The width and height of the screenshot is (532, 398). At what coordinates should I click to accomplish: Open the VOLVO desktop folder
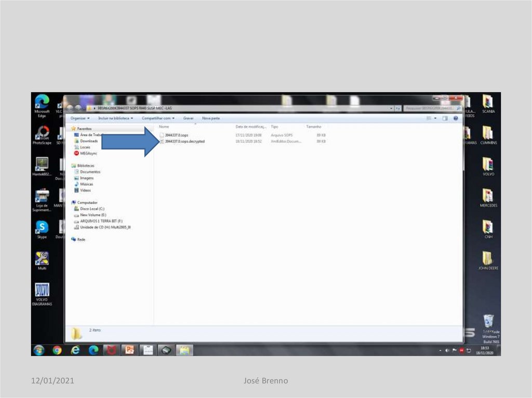coord(488,167)
